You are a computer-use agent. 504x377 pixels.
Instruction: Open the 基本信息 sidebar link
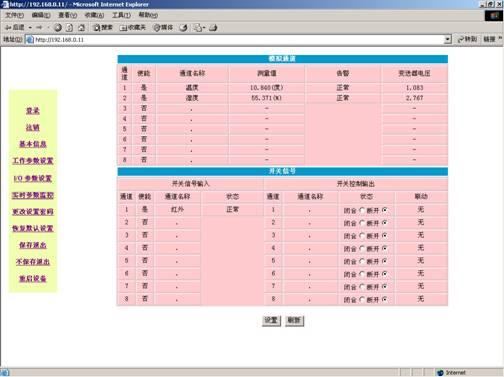33,144
